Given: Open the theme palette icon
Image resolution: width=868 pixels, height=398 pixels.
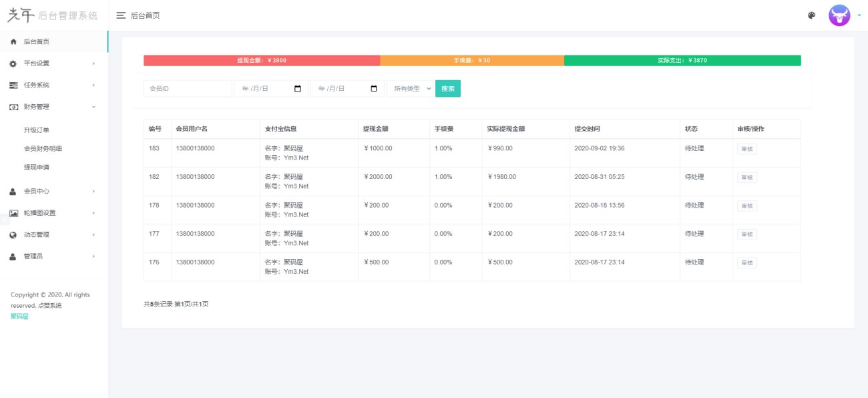Looking at the screenshot, I should tap(812, 15).
